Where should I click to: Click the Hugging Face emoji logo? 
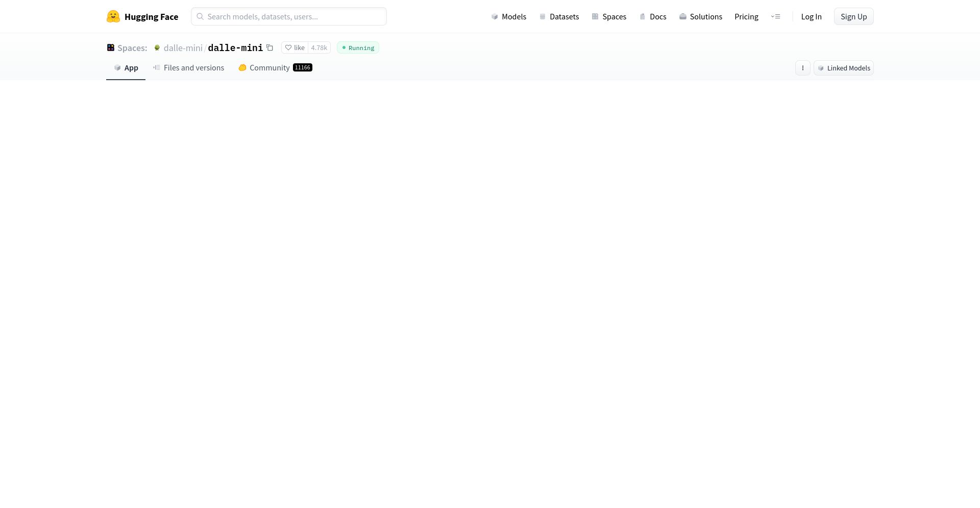click(x=113, y=16)
